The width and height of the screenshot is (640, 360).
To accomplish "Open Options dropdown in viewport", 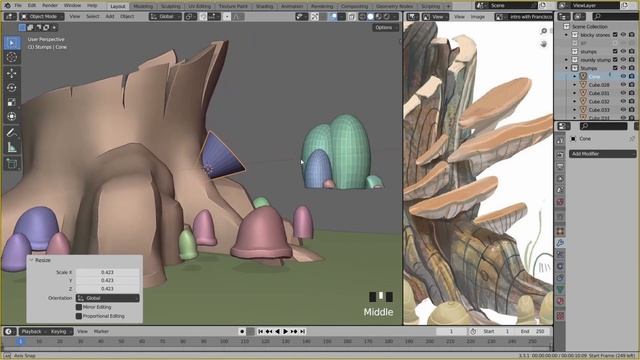I will 386,27.
